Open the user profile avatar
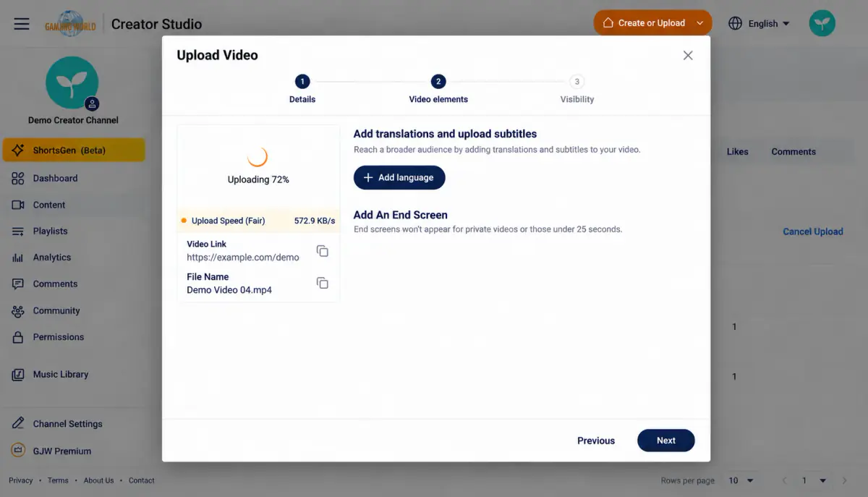Image resolution: width=868 pixels, height=497 pixels. coord(822,23)
